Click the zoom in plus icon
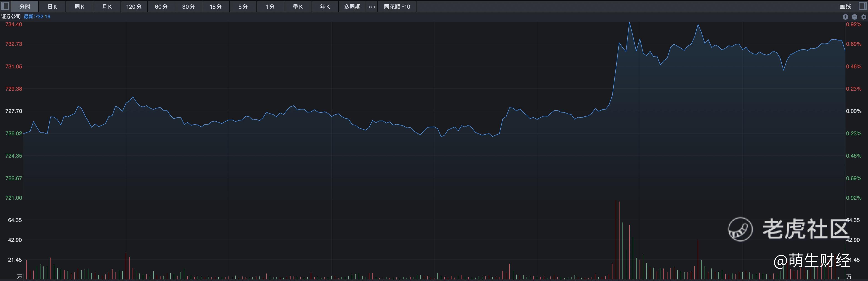Viewport: 868px width, 281px height. pos(845,17)
